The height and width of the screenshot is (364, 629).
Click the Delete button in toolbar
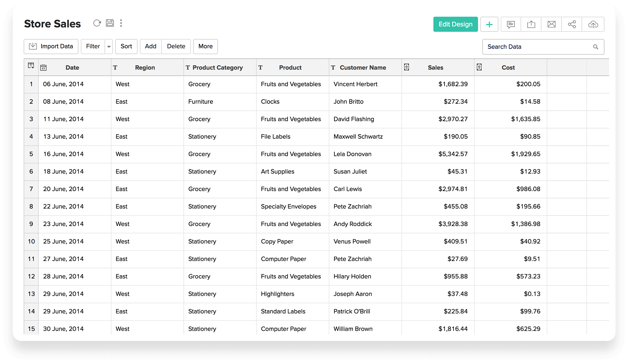click(x=176, y=46)
